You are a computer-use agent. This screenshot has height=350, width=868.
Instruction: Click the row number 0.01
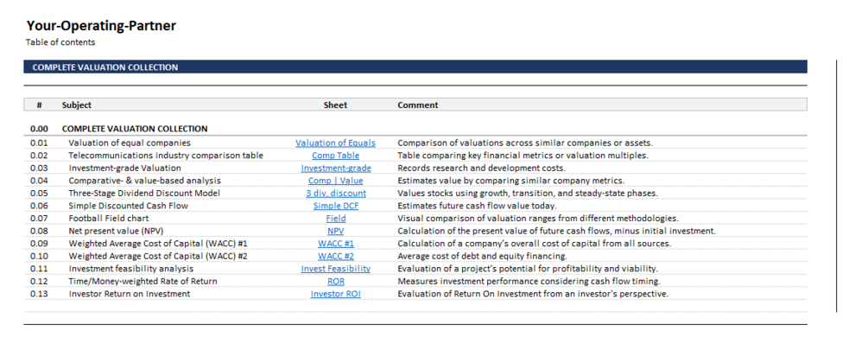pos(40,143)
